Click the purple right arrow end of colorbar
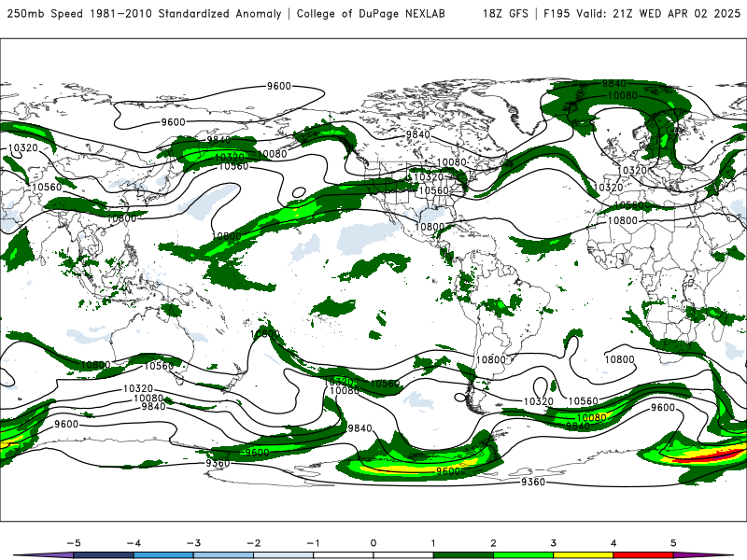The height and width of the screenshot is (560, 747). [703, 555]
